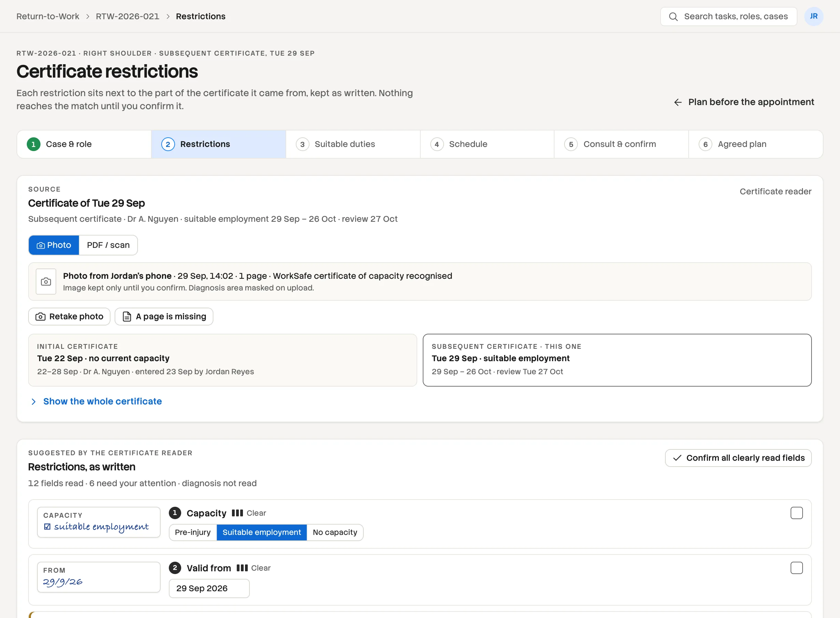Image resolution: width=840 pixels, height=618 pixels.
Task: Open the Schedule step
Action: tap(487, 144)
